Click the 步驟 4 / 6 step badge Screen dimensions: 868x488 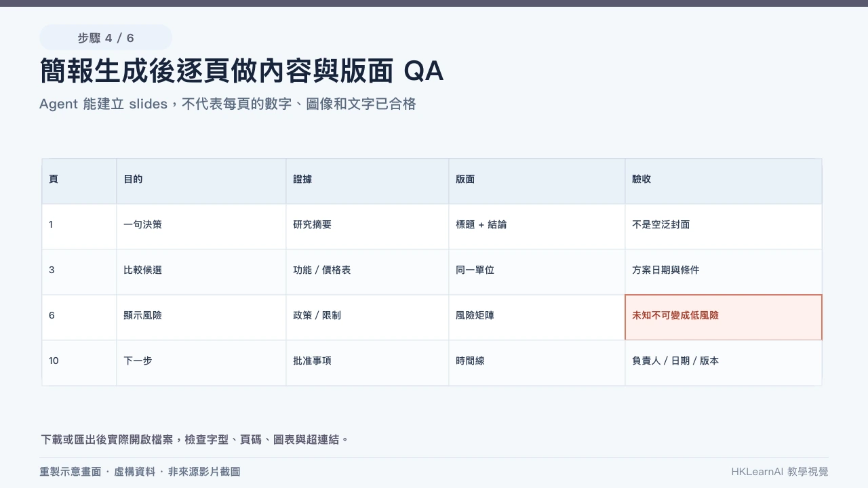click(106, 38)
